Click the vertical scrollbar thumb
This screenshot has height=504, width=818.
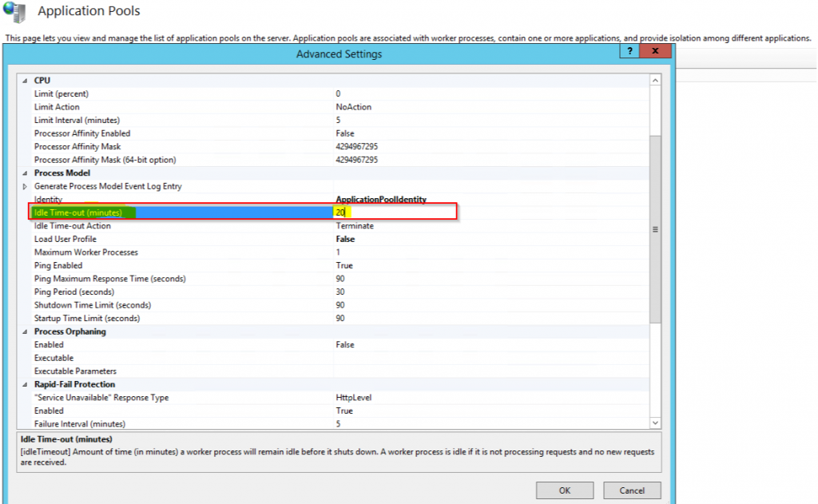pos(655,228)
